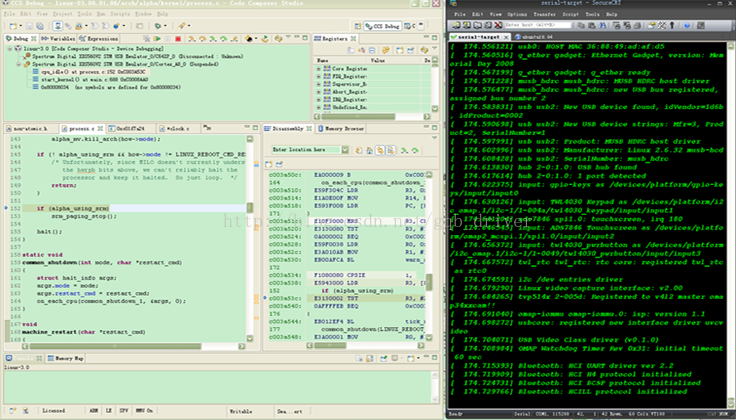Click the Find binoculars icon in SecureCRT
The height and width of the screenshot is (420, 736).
click(x=602, y=25)
